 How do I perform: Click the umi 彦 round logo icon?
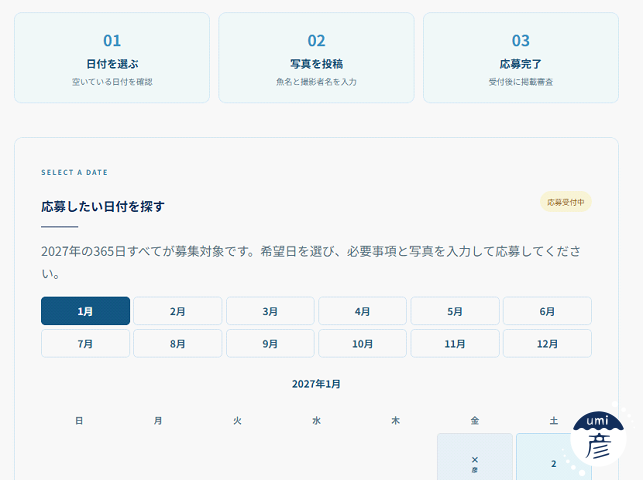click(598, 438)
